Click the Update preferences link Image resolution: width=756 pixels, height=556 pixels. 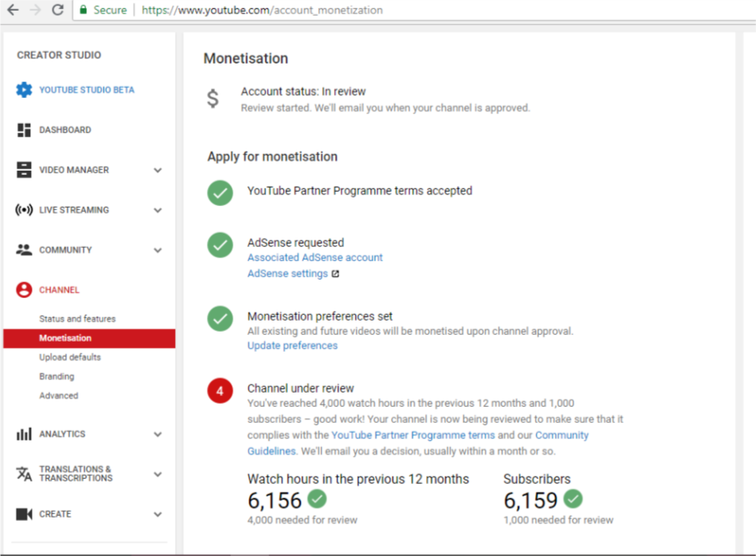[293, 346]
